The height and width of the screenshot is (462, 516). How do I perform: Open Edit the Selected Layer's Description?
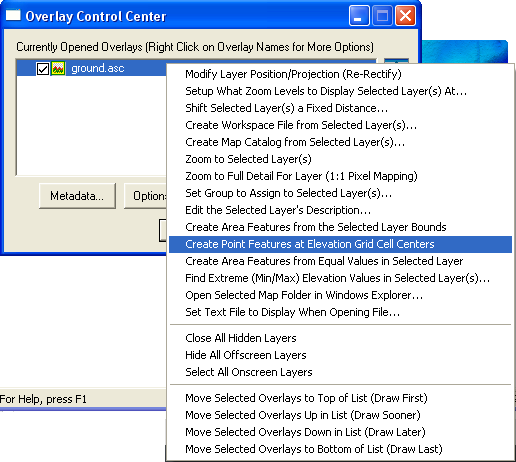click(x=340, y=210)
